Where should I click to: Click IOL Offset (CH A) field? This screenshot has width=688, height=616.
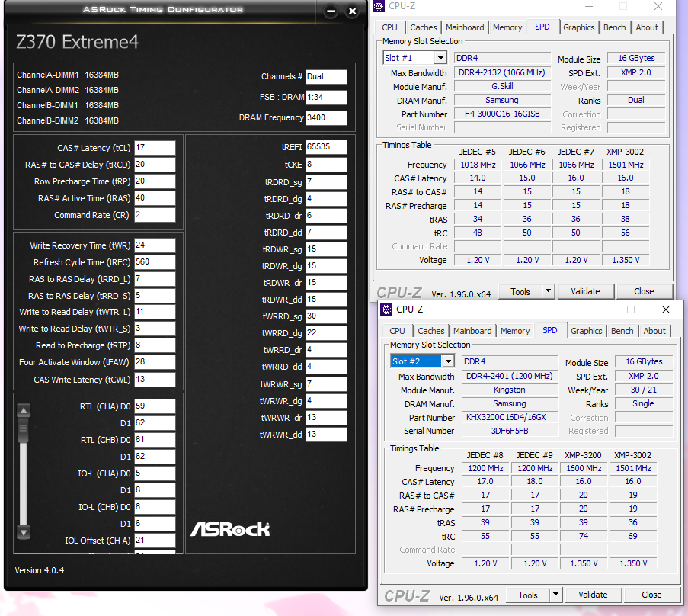[155, 540]
